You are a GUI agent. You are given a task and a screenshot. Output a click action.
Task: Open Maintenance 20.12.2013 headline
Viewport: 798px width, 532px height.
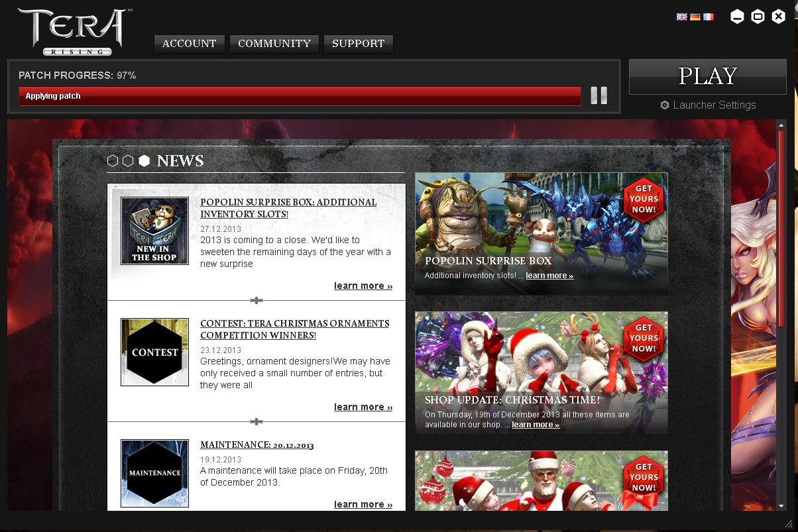[257, 445]
